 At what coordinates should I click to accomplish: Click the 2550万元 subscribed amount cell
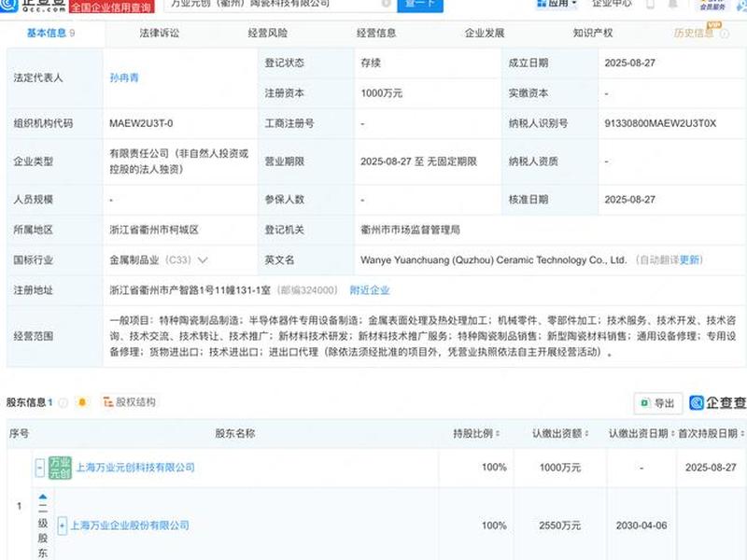[x=559, y=525]
